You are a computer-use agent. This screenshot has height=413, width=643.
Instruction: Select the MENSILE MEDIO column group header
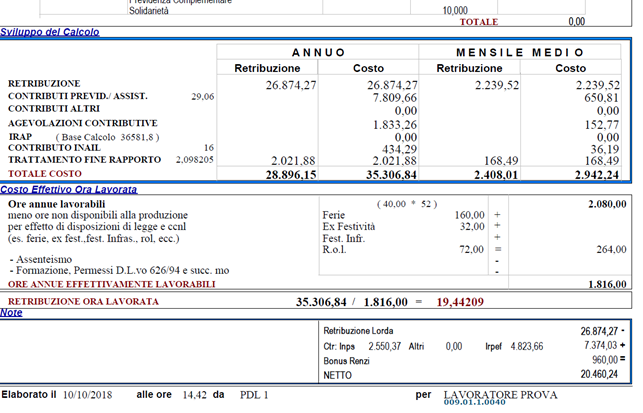(x=520, y=52)
